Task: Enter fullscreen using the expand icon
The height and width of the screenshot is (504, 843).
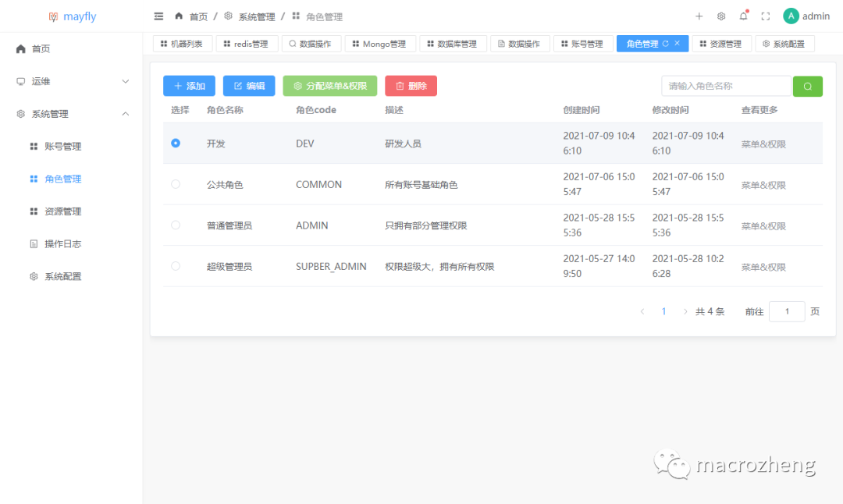Action: (x=765, y=16)
